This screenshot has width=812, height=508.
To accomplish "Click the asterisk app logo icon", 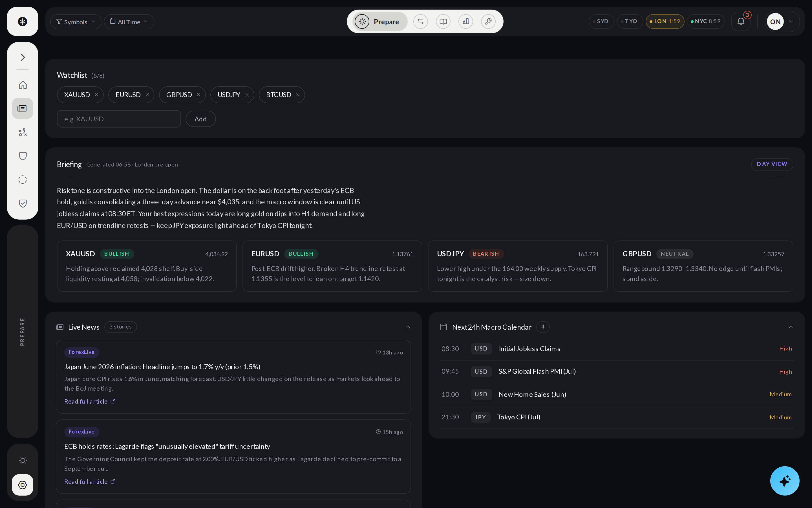I will click(x=23, y=21).
